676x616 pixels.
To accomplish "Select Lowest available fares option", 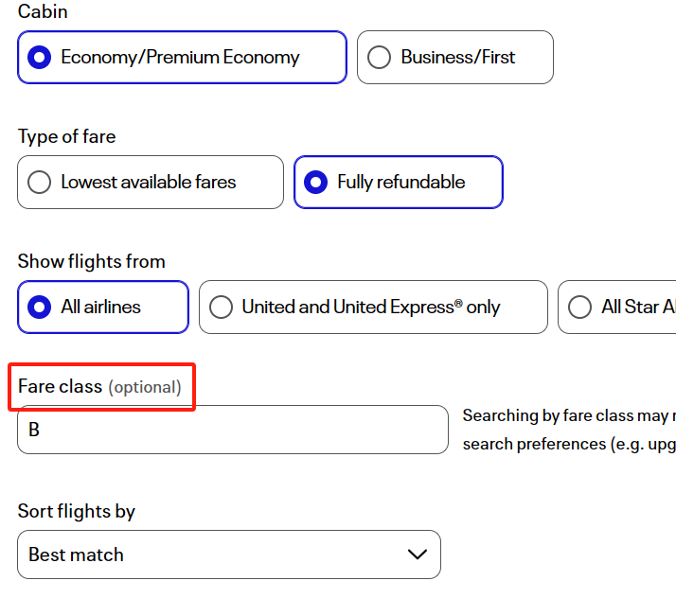I will coord(40,183).
